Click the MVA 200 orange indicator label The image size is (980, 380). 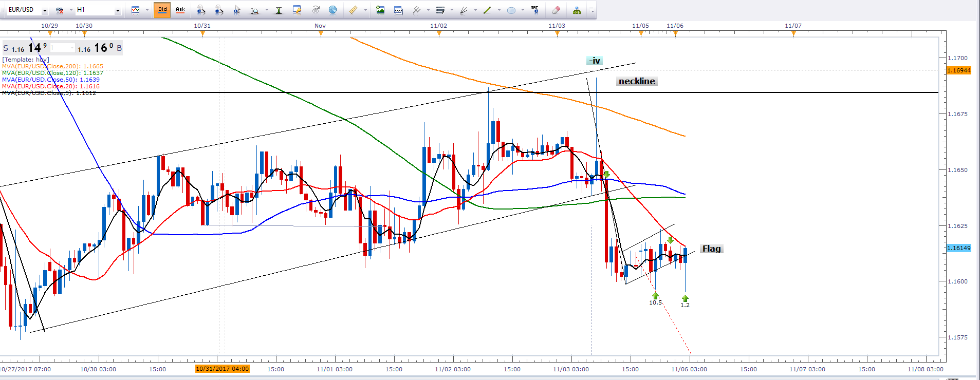[52, 66]
